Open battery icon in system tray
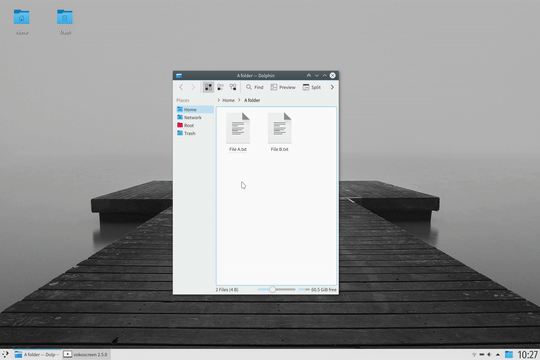 pos(482,354)
